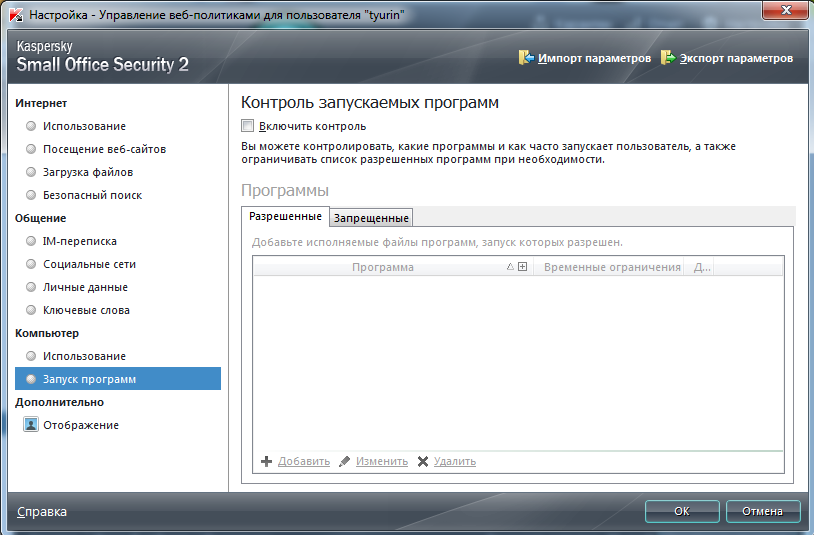Viewport: 814px width, 535px height.
Task: Click the plus icon beside Добавить
Action: [266, 461]
